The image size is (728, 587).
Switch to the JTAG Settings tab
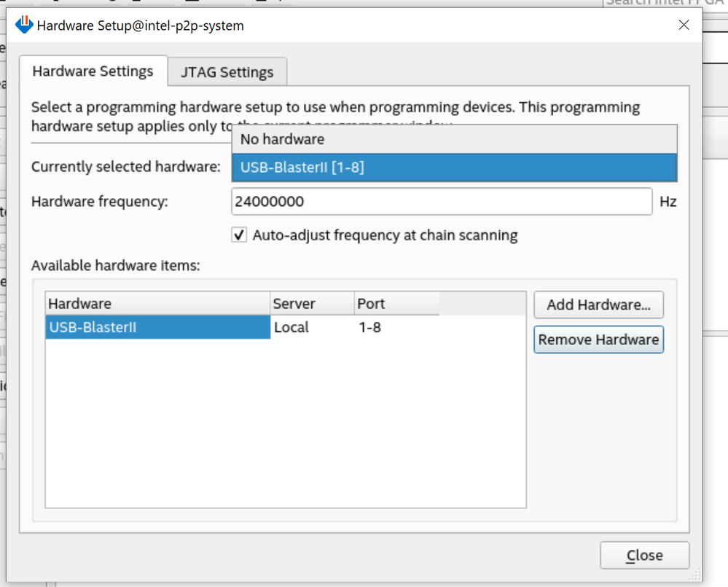pos(227,72)
